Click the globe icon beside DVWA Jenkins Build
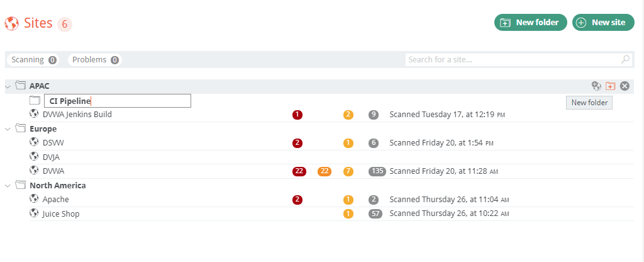The width and height of the screenshot is (644, 262). click(34, 114)
